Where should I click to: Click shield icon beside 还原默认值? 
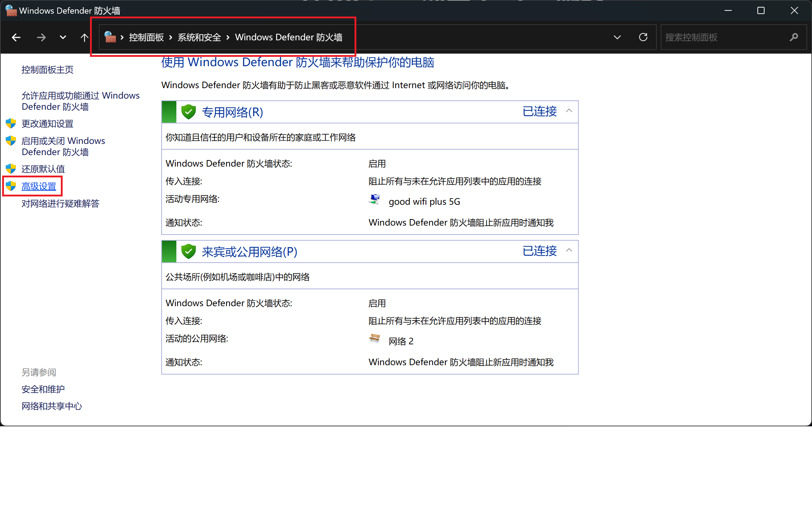[x=11, y=169]
